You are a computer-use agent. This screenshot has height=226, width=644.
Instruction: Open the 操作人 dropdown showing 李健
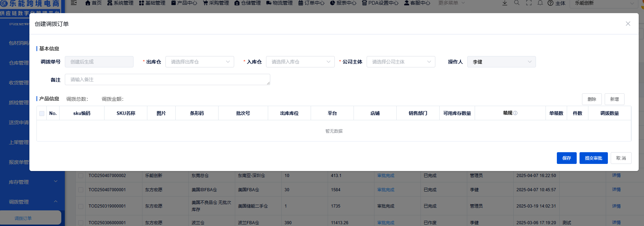(502, 62)
